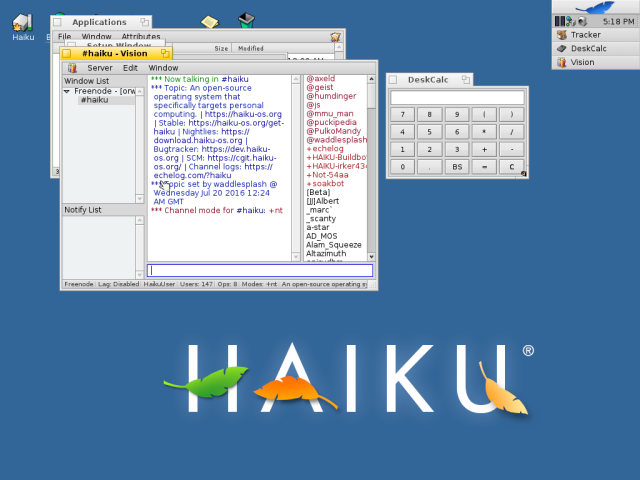Click the Applications window folder icon
640x480 pixels.
coord(336,37)
